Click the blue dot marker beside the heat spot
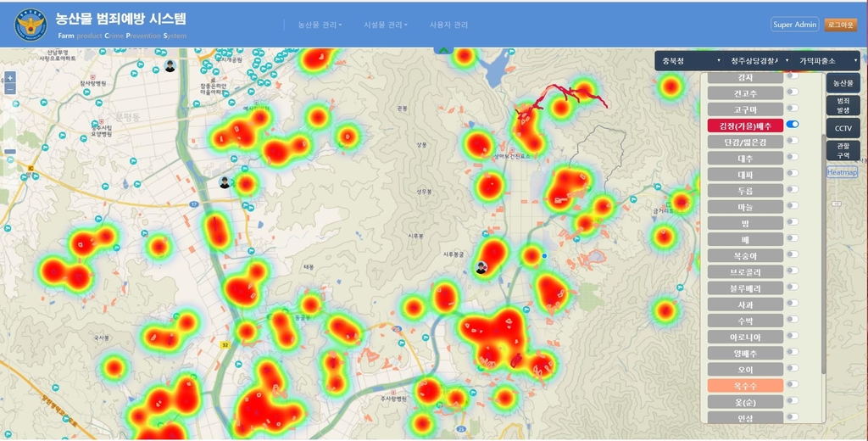The image size is (868, 441). (x=544, y=255)
